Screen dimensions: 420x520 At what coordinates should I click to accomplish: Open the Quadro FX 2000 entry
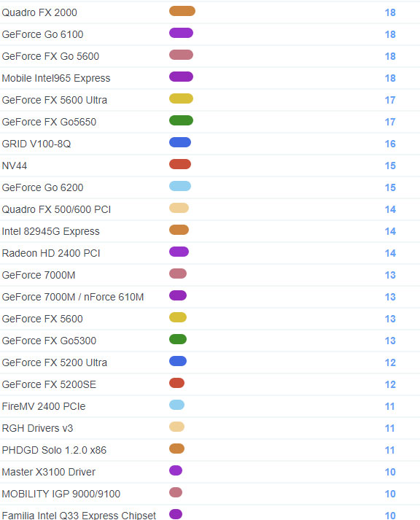[x=39, y=12]
